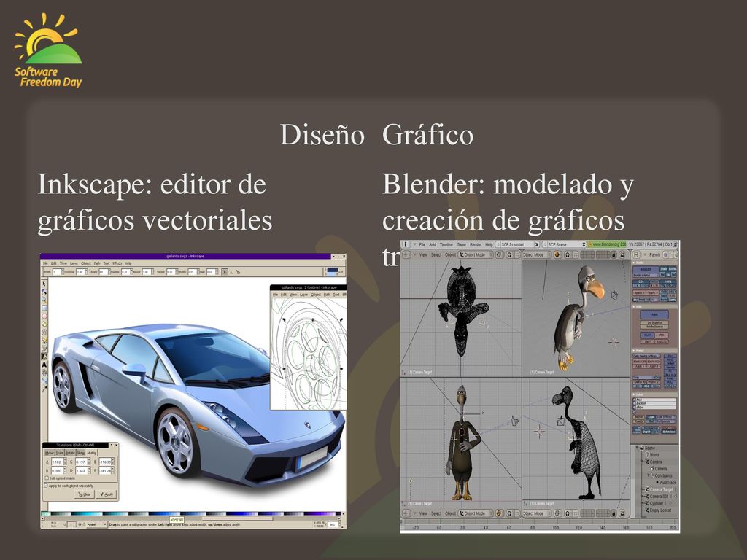747x560 pixels.
Task: Select the Inkscape Selector arrow tool
Action: (x=44, y=284)
